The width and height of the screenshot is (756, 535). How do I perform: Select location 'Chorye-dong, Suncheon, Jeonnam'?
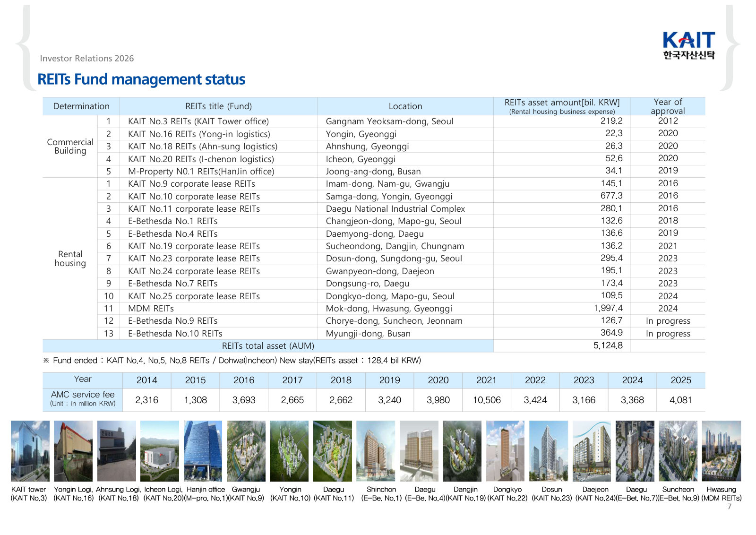(394, 321)
